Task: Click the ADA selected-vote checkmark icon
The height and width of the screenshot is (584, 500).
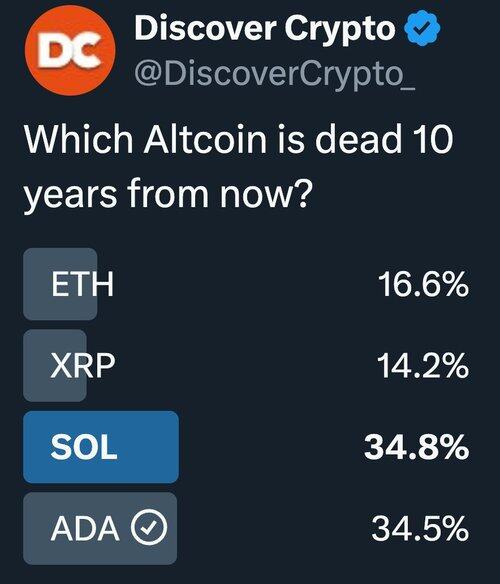Action: [149, 527]
